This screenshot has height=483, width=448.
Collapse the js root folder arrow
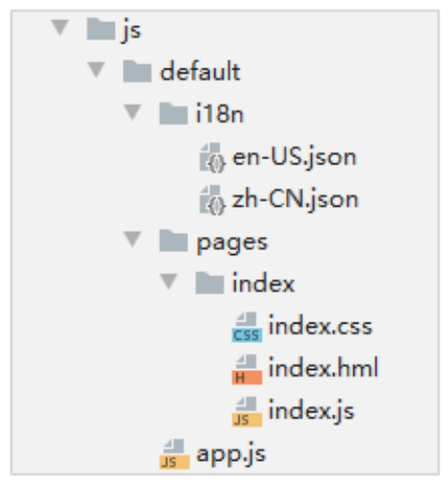click(x=60, y=27)
